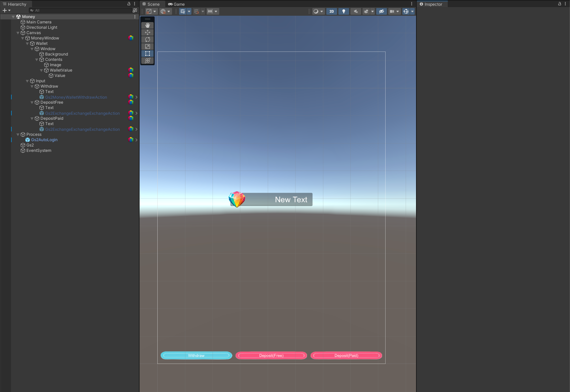Click the gem image in scene

(237, 199)
